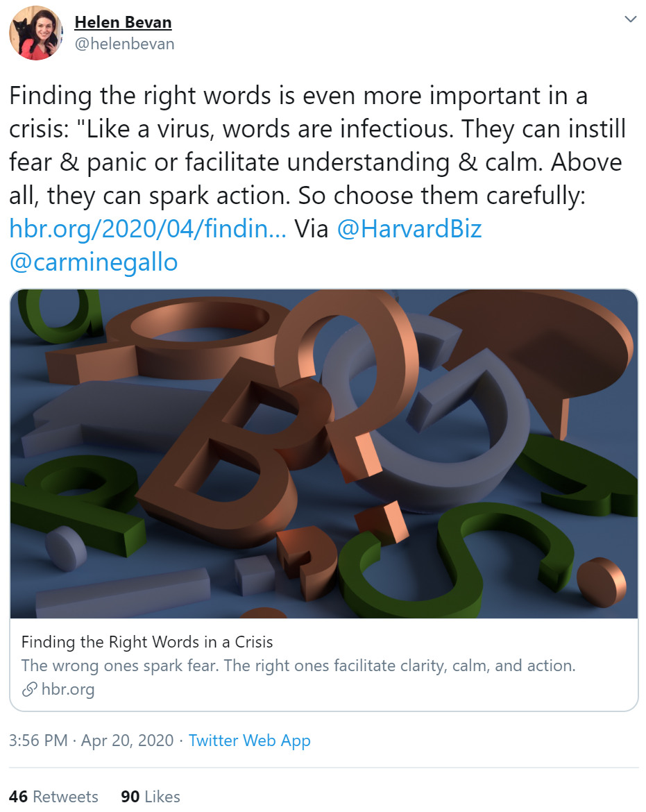The width and height of the screenshot is (646, 812).
Task: Open 'Finding the Right Words in a Crisis' title
Action: pyautogui.click(x=147, y=642)
